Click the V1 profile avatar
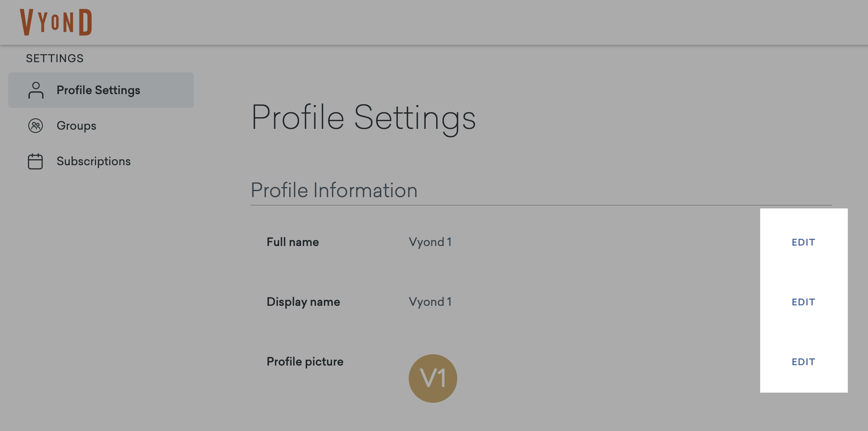Screen dimensions: 868x431 (x=433, y=378)
